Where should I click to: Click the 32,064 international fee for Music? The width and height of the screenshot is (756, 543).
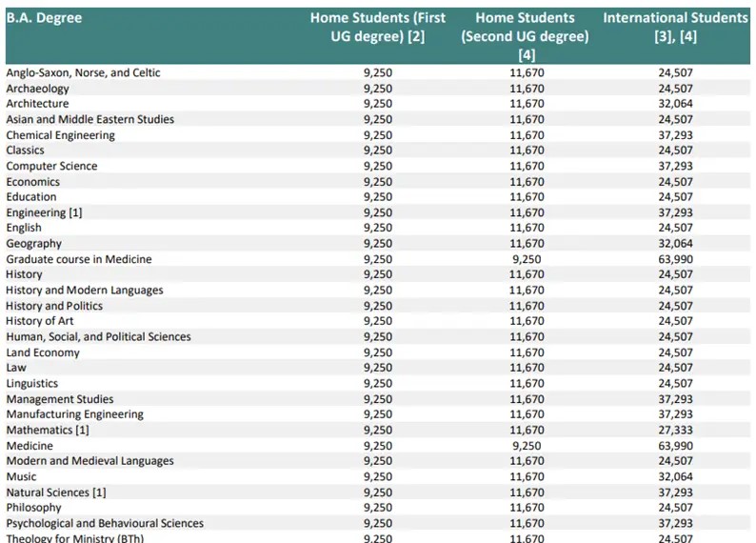(x=675, y=476)
